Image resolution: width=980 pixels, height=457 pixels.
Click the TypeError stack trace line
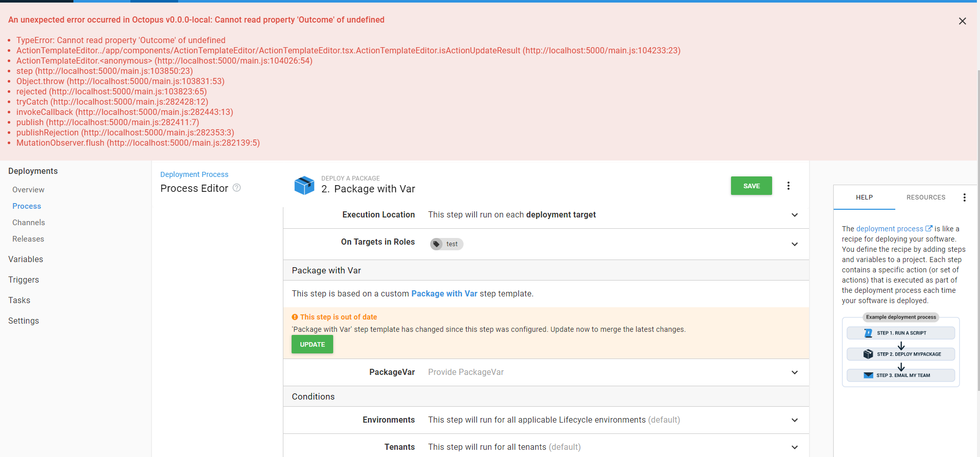pos(121,41)
